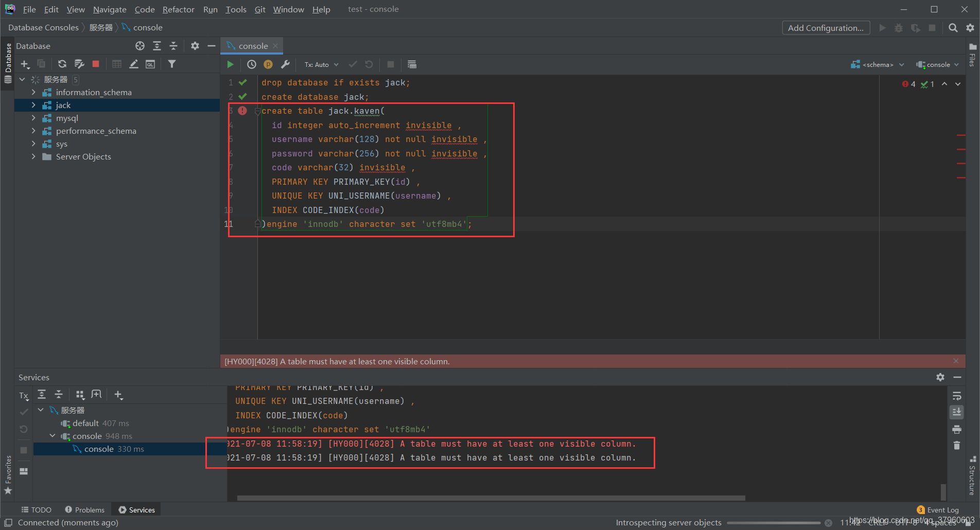The height and width of the screenshot is (530, 980).
Task: Run the SQL with Execute button
Action: pos(231,64)
